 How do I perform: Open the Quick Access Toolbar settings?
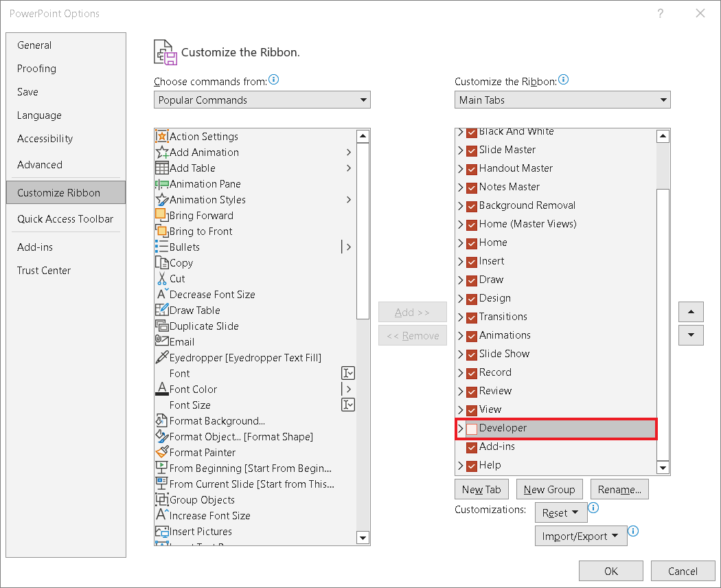tap(65, 218)
